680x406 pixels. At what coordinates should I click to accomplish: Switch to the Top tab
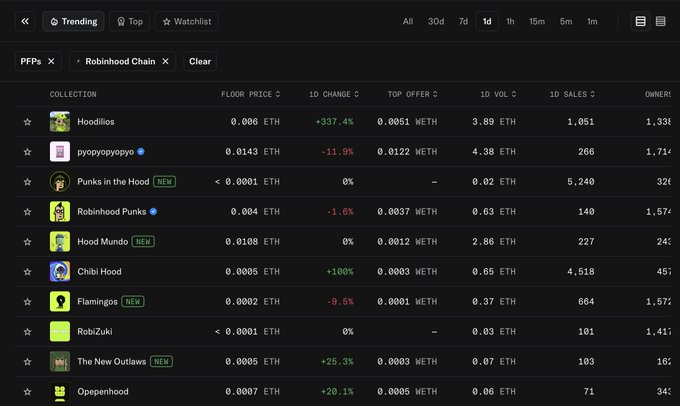click(x=130, y=21)
